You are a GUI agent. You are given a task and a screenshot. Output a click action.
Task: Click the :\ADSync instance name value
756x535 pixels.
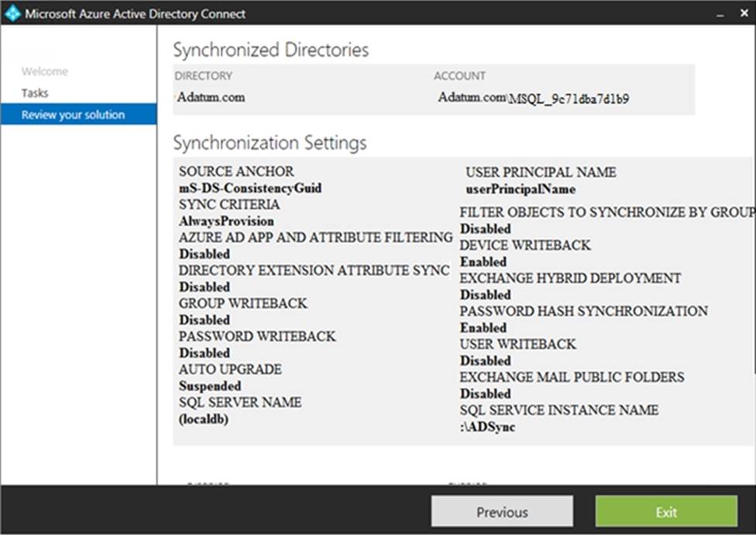coord(487,427)
